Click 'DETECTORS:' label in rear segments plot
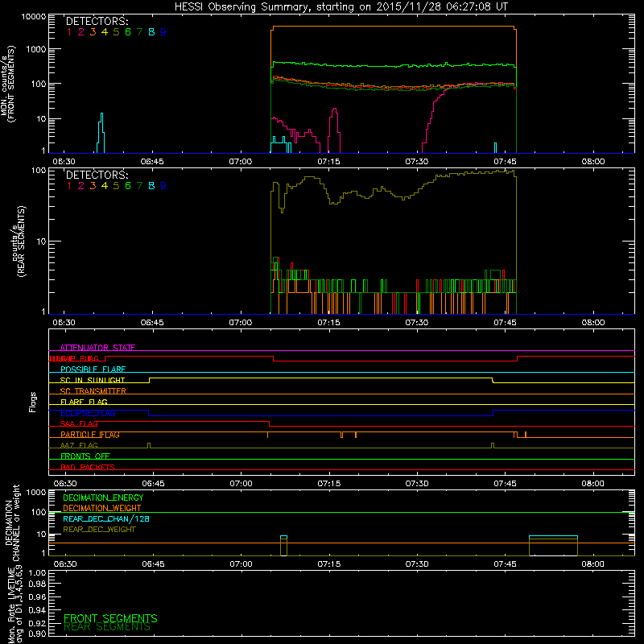This screenshot has height=644, width=644. coord(97,175)
